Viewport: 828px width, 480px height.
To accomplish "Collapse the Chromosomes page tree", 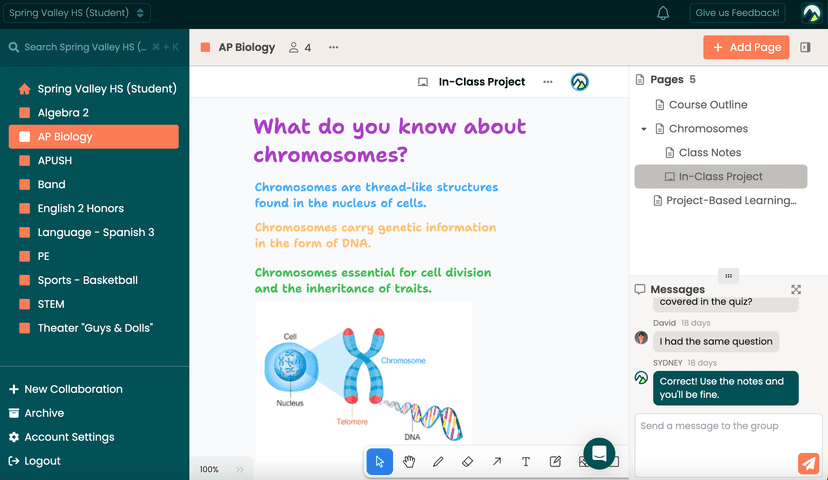I will [644, 129].
